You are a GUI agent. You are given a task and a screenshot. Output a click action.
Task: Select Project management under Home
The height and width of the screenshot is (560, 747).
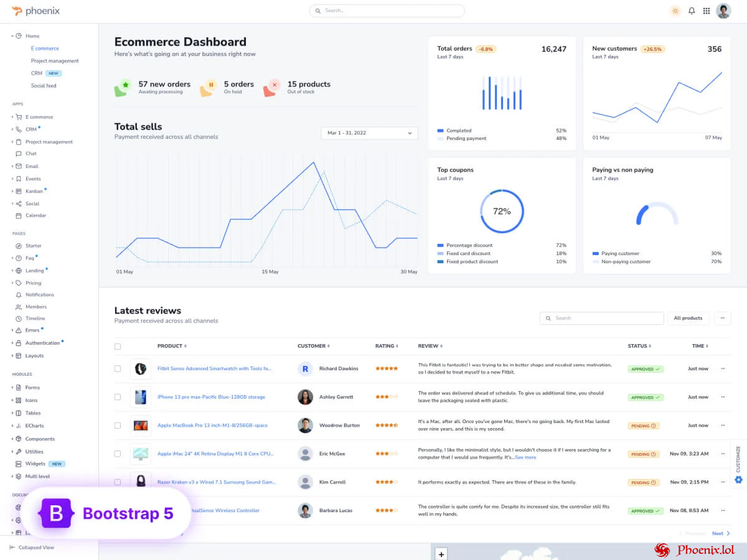tap(55, 61)
